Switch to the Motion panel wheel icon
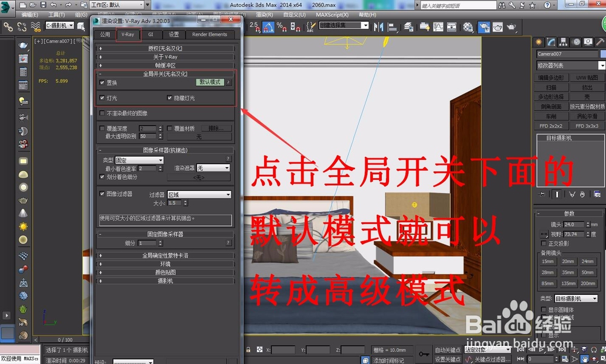The image size is (606, 364). (x=576, y=42)
